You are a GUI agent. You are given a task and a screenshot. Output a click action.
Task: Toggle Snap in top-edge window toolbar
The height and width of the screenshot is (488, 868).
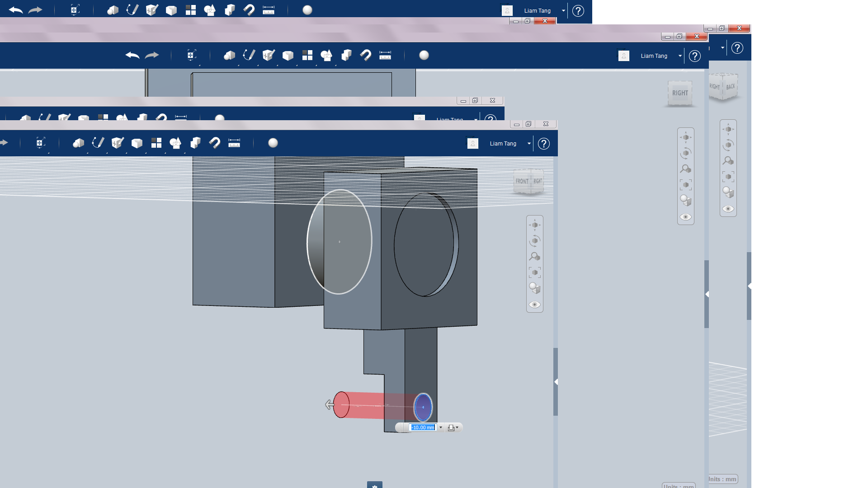point(249,10)
